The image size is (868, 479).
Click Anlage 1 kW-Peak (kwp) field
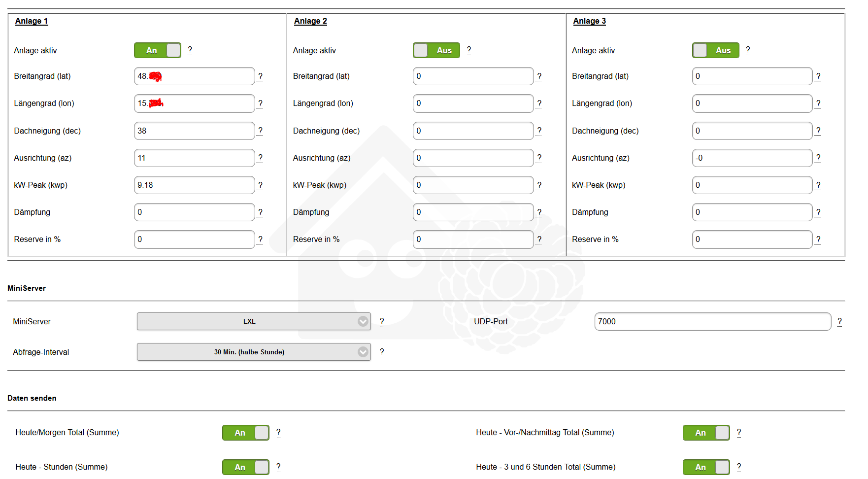coord(195,185)
